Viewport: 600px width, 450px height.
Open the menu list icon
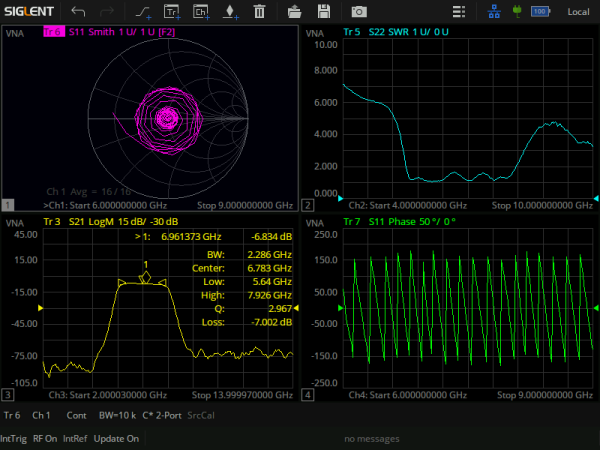(x=458, y=12)
